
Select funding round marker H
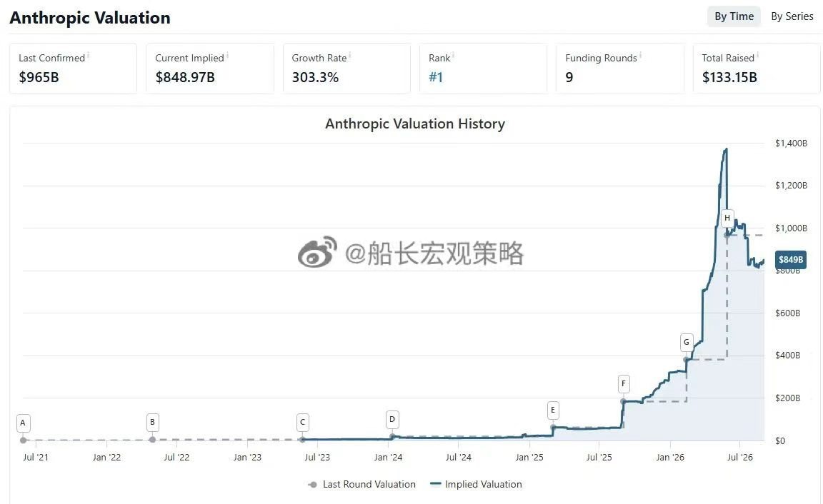tap(727, 218)
